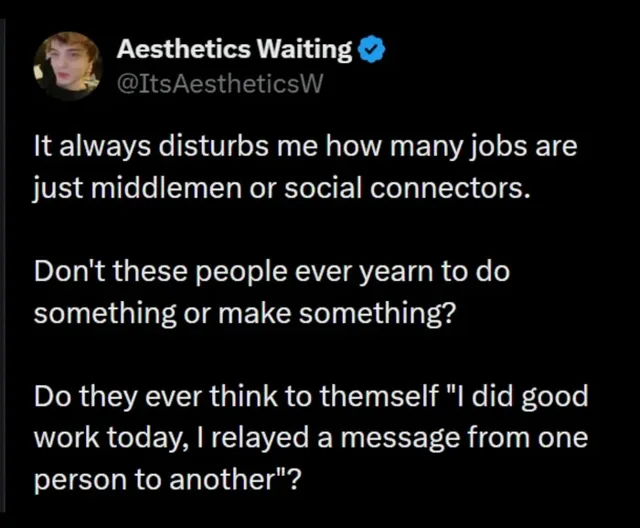640x528 pixels.
Task: Open the Aesthetics Waiting profile picture
Action: tap(68, 66)
